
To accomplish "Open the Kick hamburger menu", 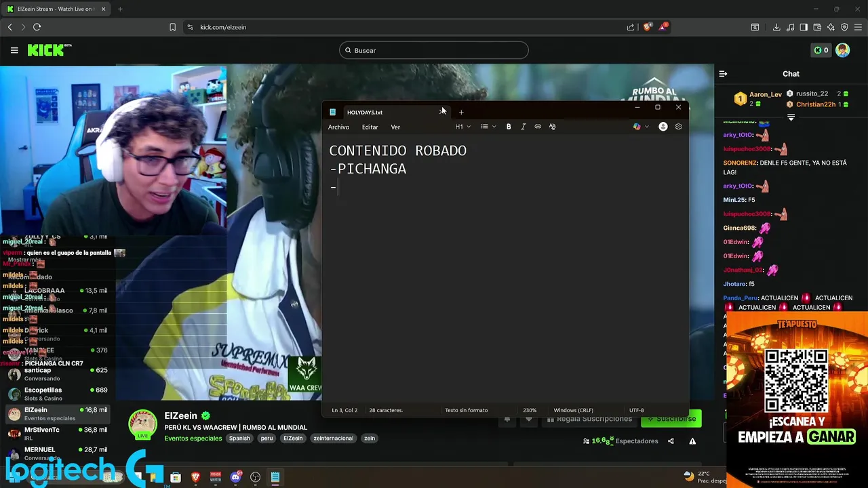I will pyautogui.click(x=14, y=50).
